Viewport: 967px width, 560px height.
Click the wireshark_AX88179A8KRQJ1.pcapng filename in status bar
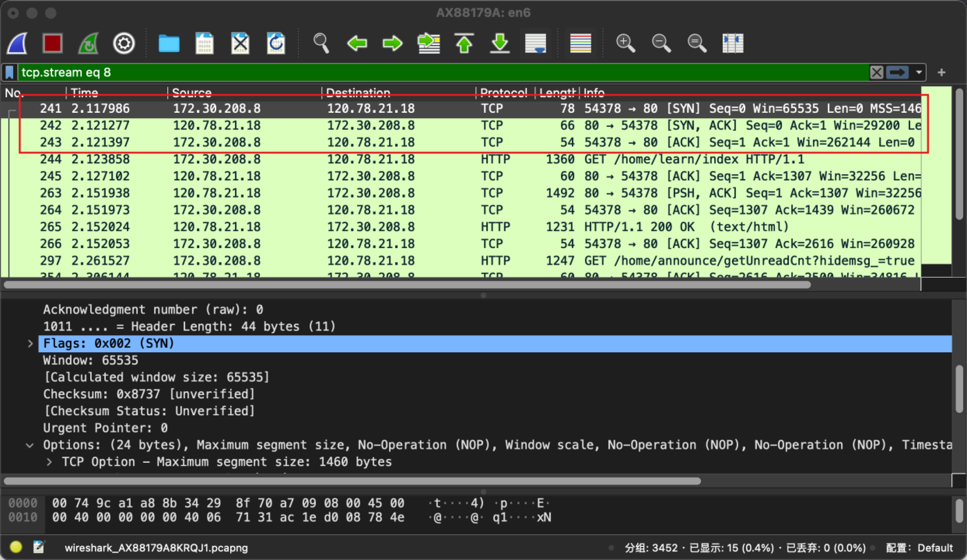coord(156,548)
